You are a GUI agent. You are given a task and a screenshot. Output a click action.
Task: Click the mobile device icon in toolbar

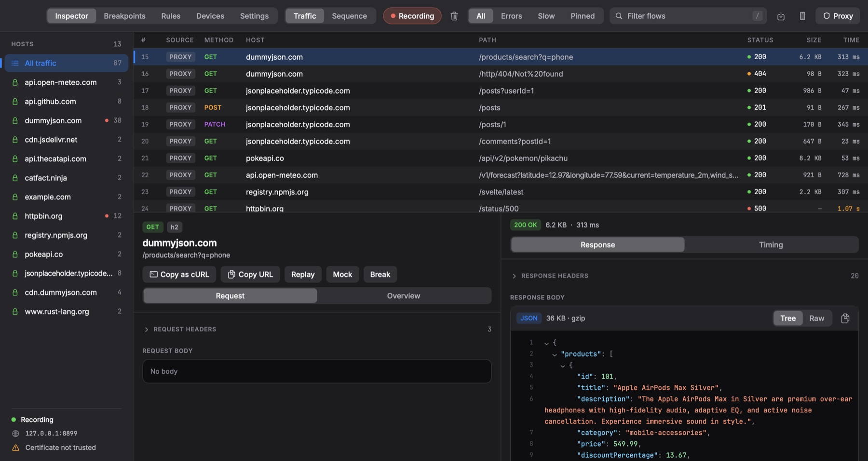coord(802,16)
